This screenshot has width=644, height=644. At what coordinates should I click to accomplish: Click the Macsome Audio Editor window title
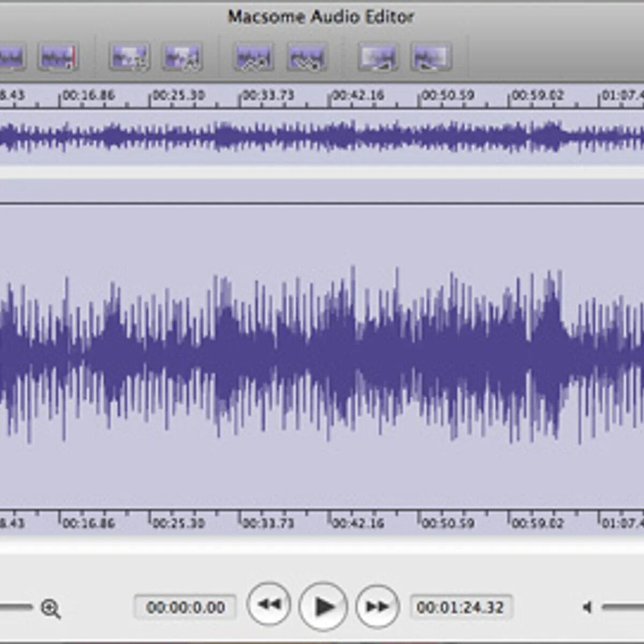coord(321,17)
